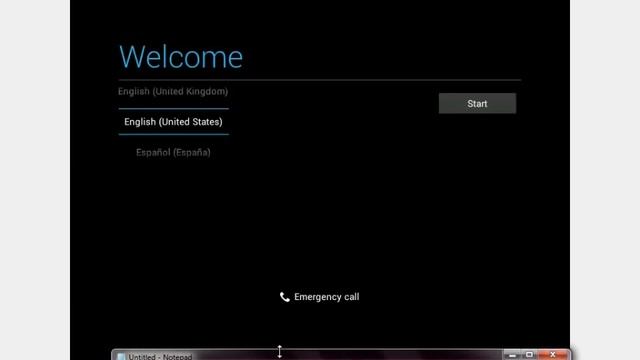
Task: Close the Untitled - Notepad window
Action: (553, 355)
